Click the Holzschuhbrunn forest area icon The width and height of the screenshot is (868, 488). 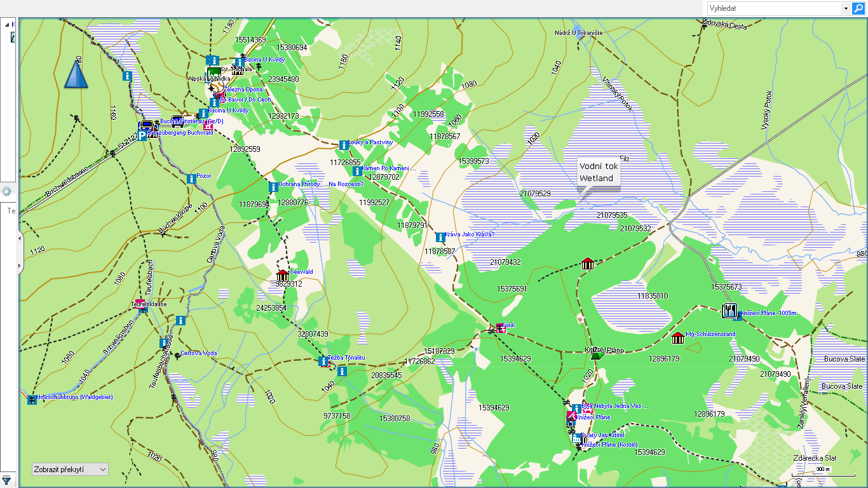31,399
